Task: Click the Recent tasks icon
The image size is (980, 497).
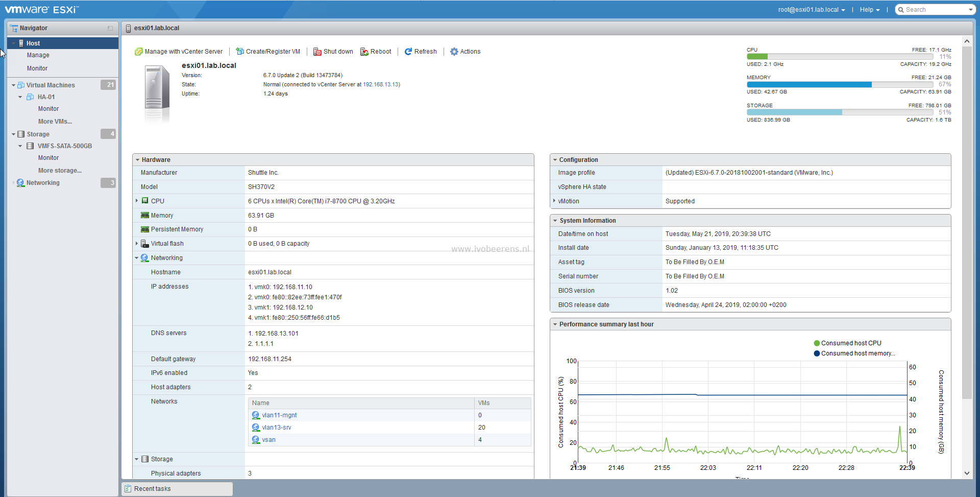Action: click(x=128, y=489)
